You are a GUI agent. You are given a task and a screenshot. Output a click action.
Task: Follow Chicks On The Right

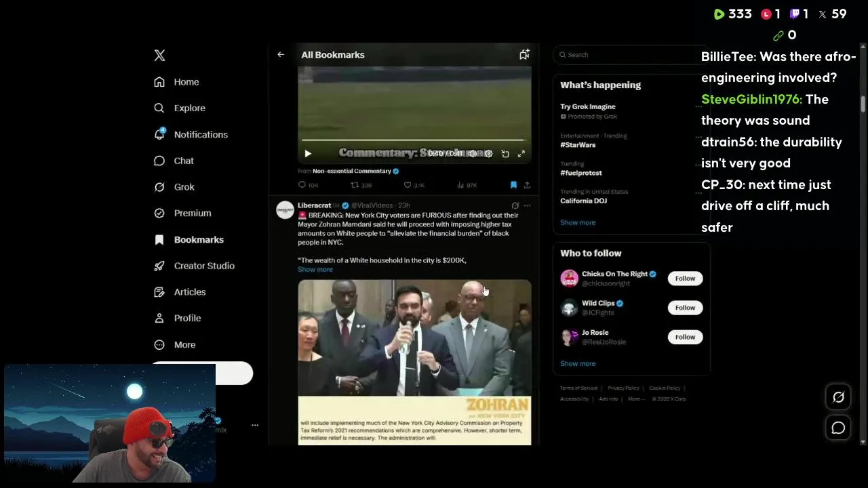pos(685,279)
